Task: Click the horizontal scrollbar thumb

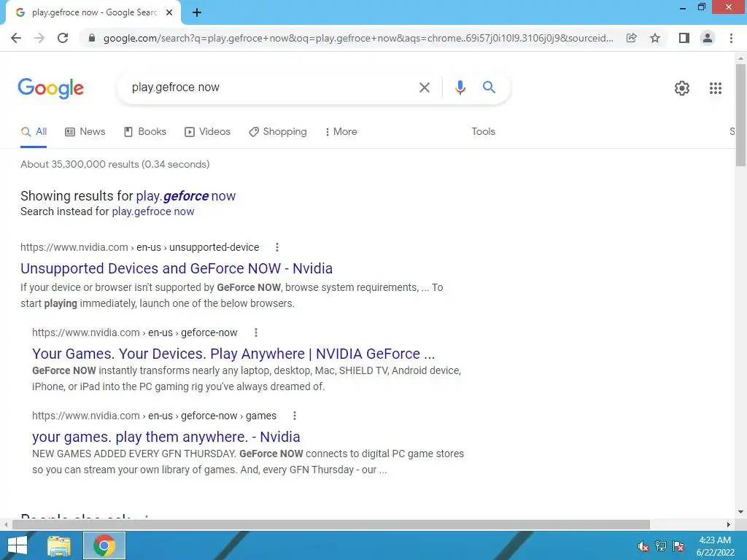Action: point(330,524)
